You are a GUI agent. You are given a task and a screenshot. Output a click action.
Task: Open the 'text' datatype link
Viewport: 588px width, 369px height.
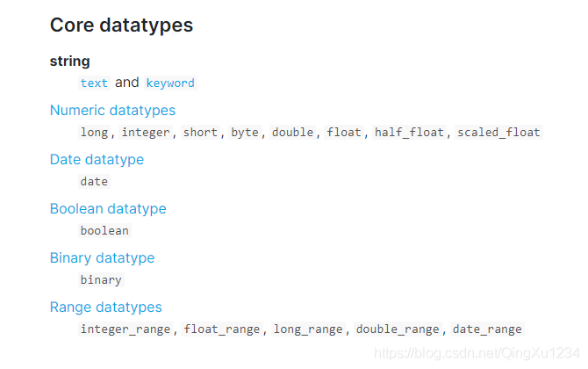[x=94, y=83]
